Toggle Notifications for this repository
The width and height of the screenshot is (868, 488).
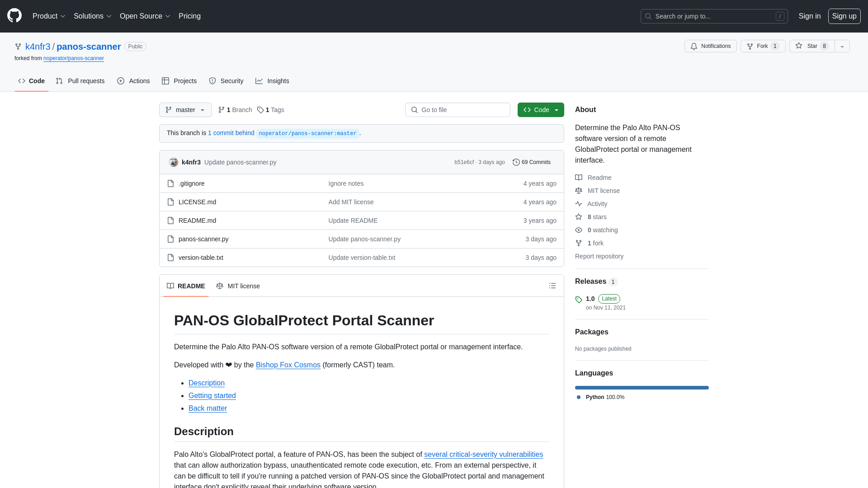tap(711, 46)
